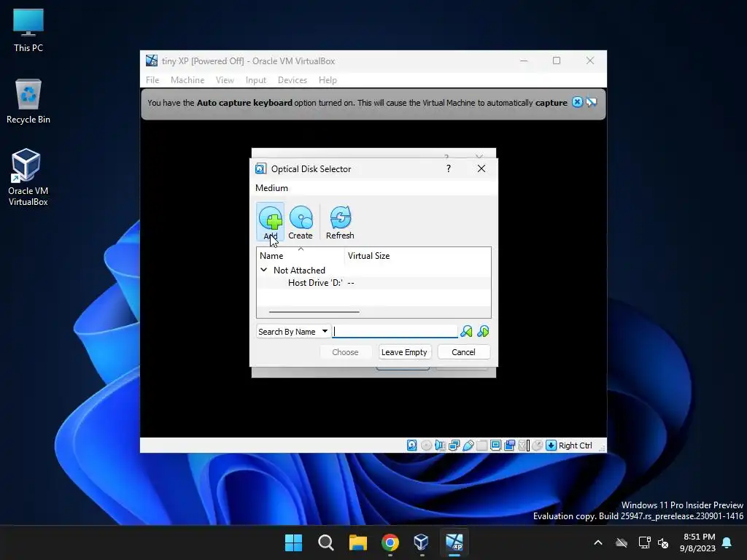Click the notification message options icon

tap(592, 102)
